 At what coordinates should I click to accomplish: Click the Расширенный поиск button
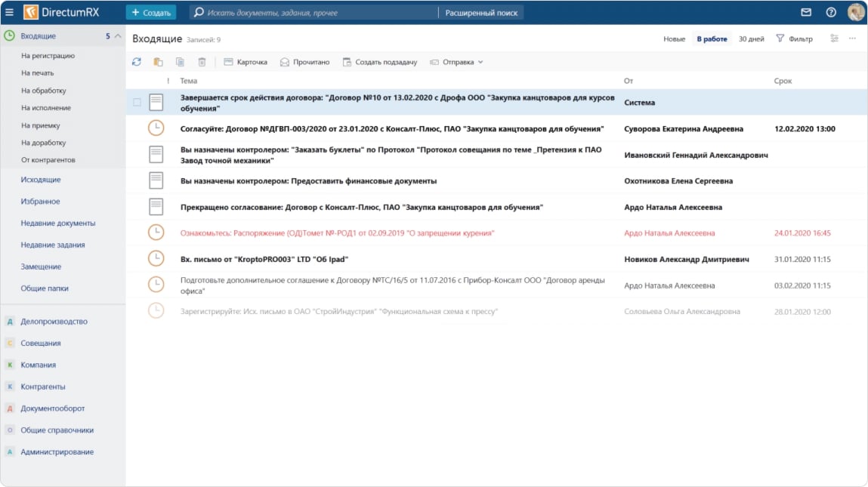pos(481,13)
